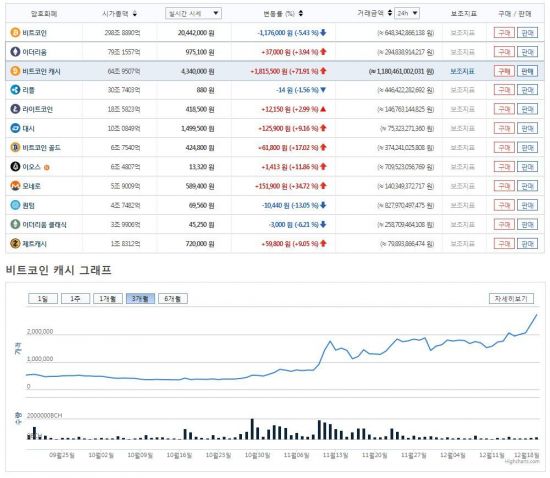This screenshot has height=478, width=550.
Task: Click the small orange badge next to 이오스
Action: point(46,167)
